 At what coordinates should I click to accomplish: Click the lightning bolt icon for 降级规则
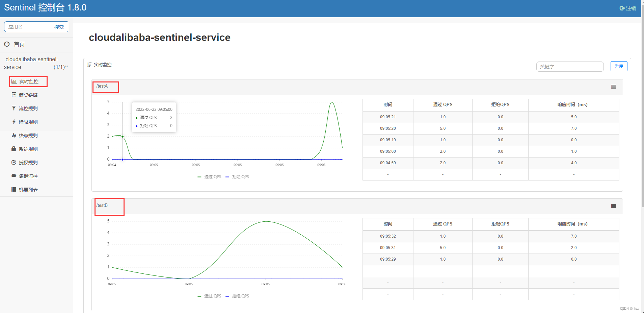[14, 122]
